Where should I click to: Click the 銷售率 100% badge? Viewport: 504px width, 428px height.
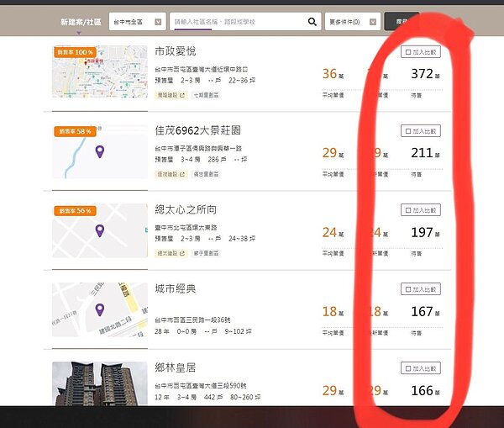(76, 52)
